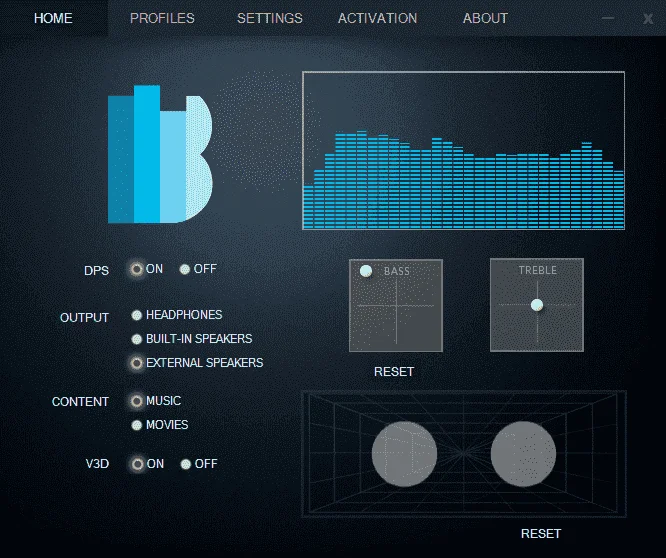
Task: Click the left speaker sphere
Action: 404,454
